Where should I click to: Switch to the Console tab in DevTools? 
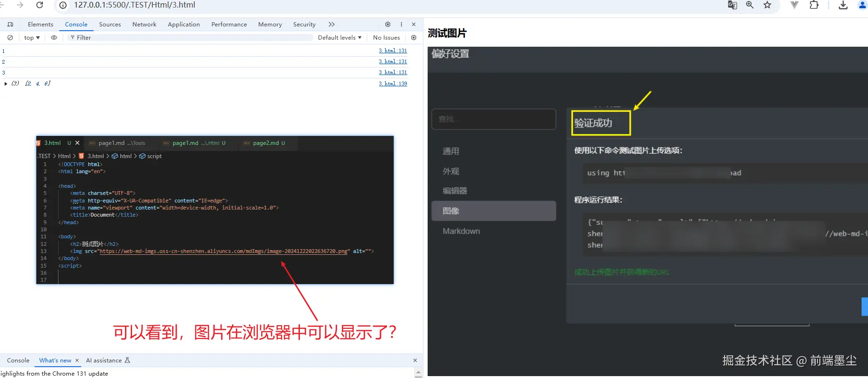76,25
